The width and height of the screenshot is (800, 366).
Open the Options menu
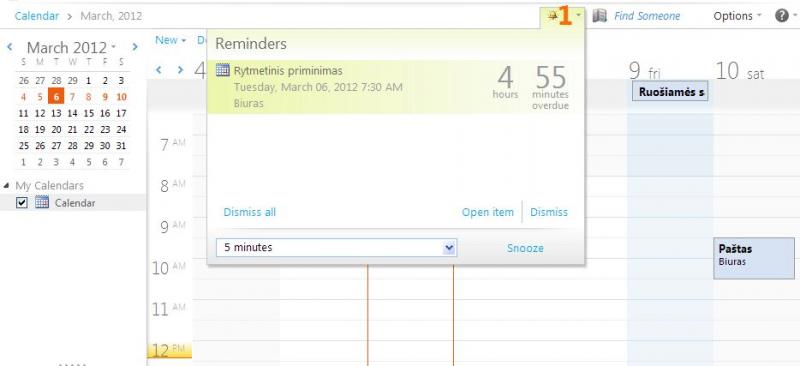(x=737, y=16)
